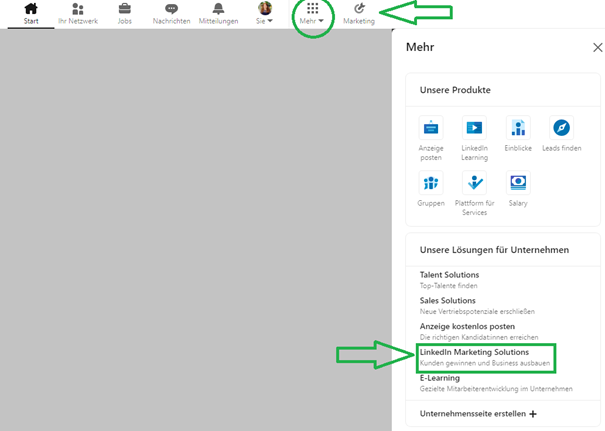Click 'Gezielte Mitarbeiterentwicklung im Unternehmen' text
The height and width of the screenshot is (431, 605).
pyautogui.click(x=496, y=389)
